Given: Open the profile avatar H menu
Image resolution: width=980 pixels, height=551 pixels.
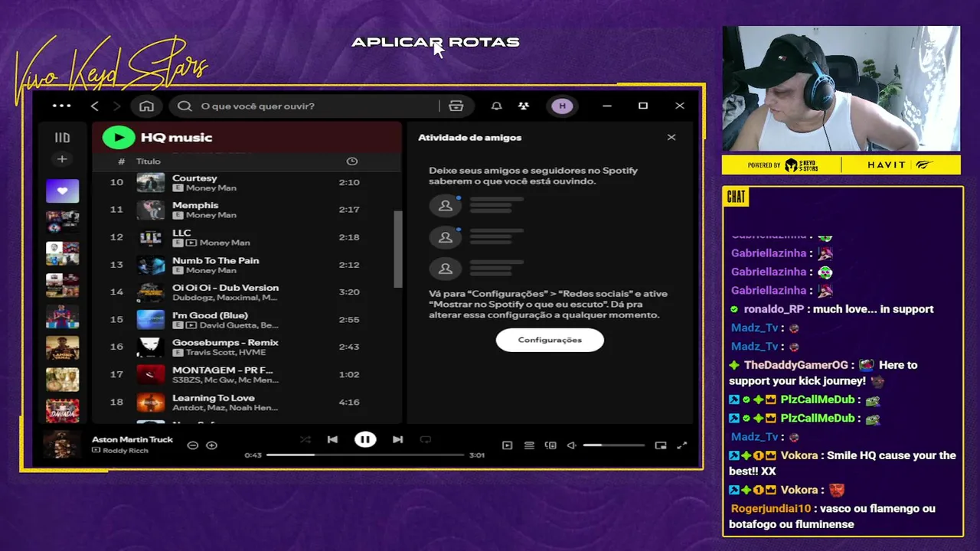Looking at the screenshot, I should click(x=563, y=106).
